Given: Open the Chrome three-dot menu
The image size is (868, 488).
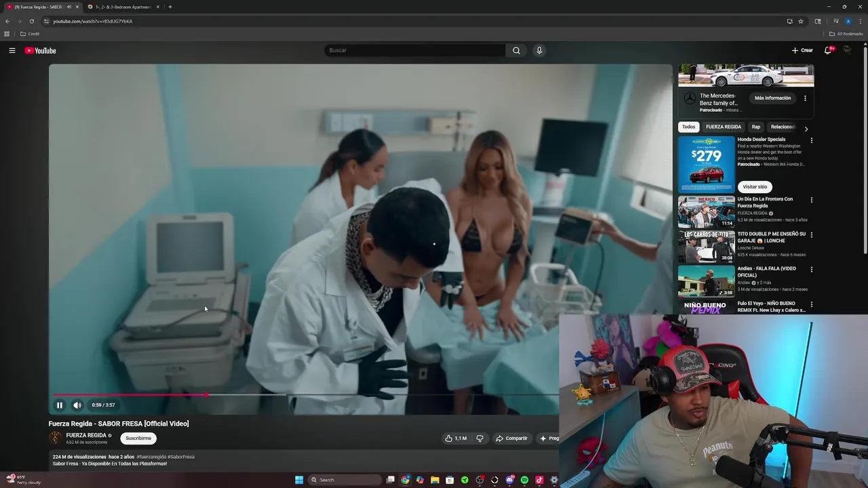Looking at the screenshot, I should (x=861, y=21).
